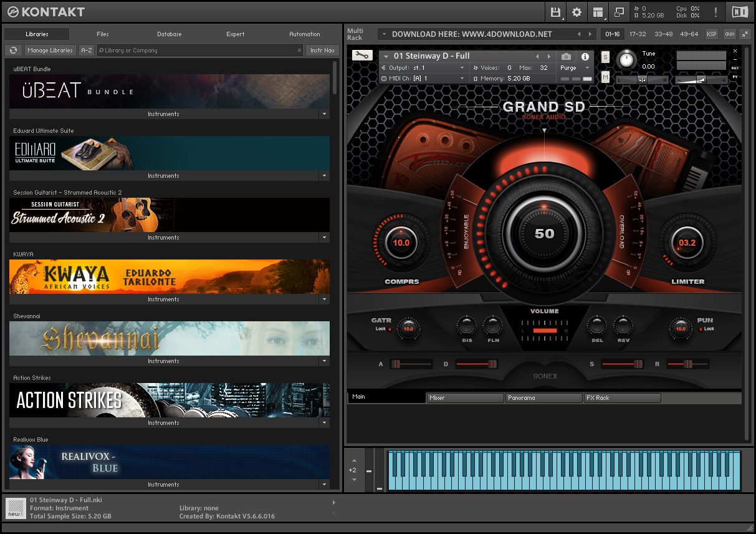Toggle PUN Lock indicator
Screen dimensions: 756x534
(701, 329)
